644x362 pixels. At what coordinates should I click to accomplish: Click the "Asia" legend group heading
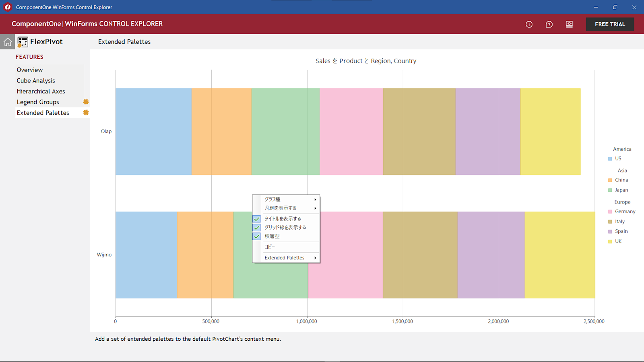point(622,171)
